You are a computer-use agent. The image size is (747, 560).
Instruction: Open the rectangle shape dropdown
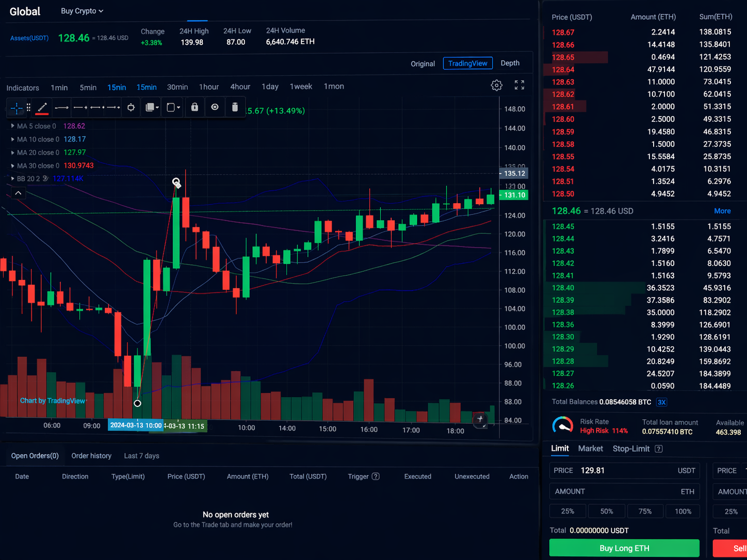coord(173,107)
